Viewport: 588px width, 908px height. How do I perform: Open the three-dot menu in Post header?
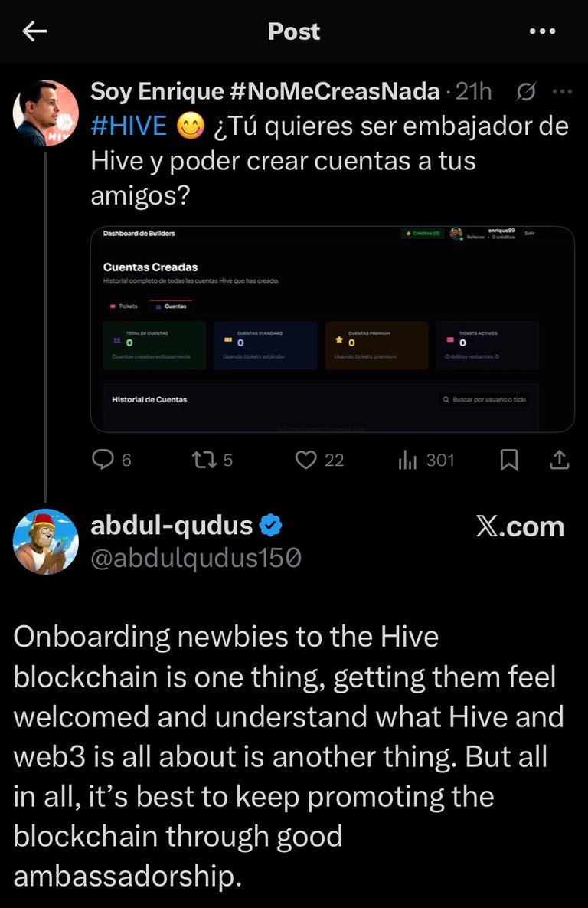(x=542, y=31)
